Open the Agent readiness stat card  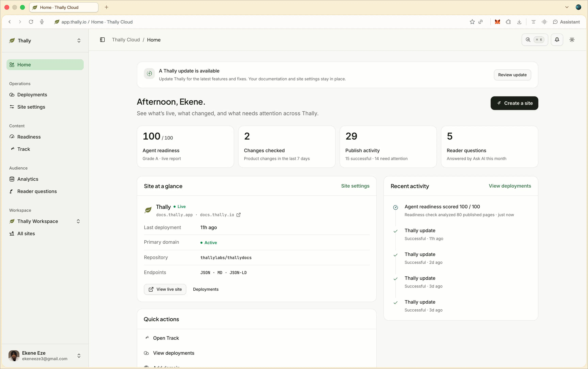(185, 147)
